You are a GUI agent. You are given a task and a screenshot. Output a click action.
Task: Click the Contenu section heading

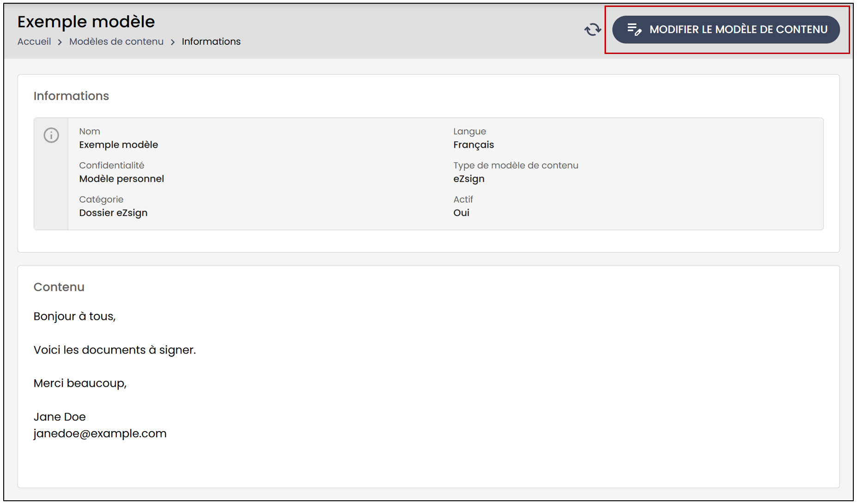pyautogui.click(x=59, y=287)
